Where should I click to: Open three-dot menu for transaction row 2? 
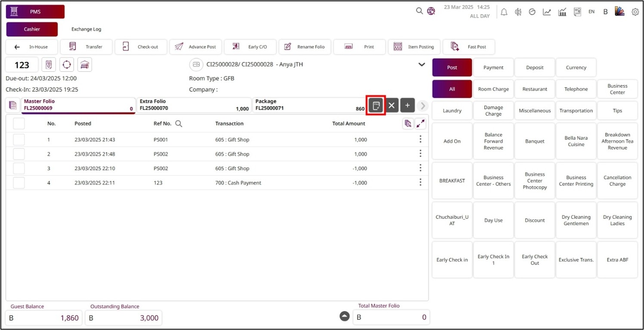tap(420, 154)
